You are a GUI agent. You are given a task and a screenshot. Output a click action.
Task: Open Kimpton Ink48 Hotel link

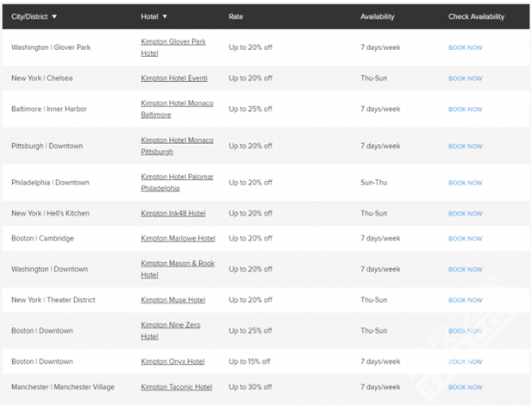173,214
